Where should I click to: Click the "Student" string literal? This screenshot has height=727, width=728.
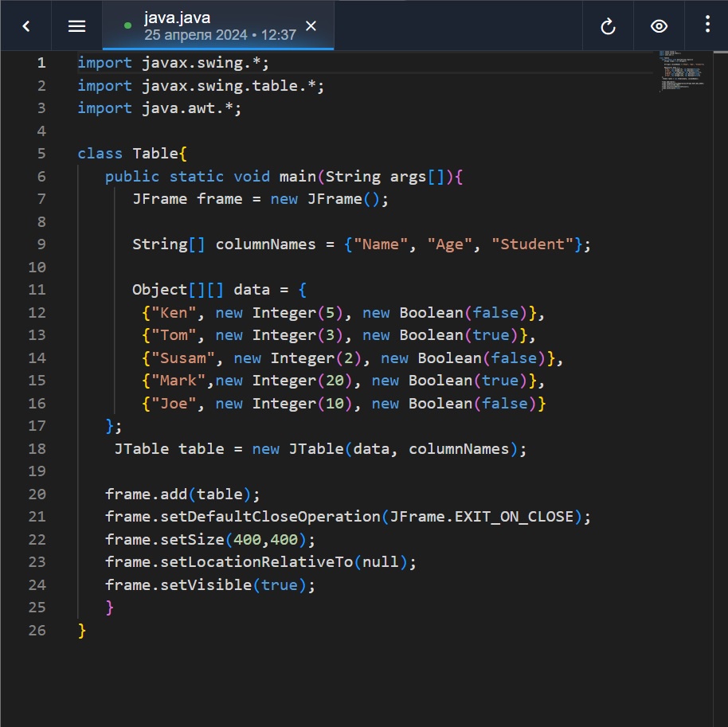pyautogui.click(x=532, y=244)
